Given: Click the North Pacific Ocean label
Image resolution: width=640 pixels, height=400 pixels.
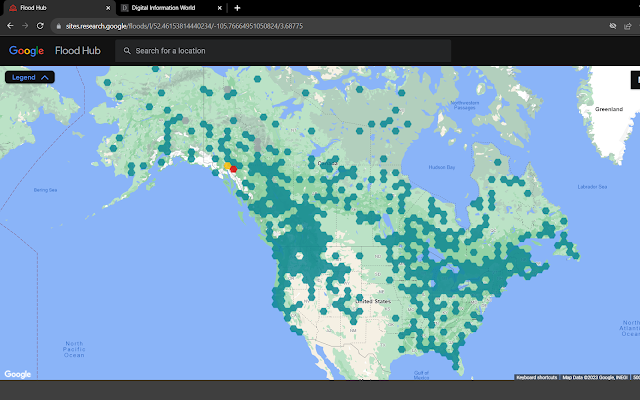Looking at the screenshot, I should tap(74, 349).
